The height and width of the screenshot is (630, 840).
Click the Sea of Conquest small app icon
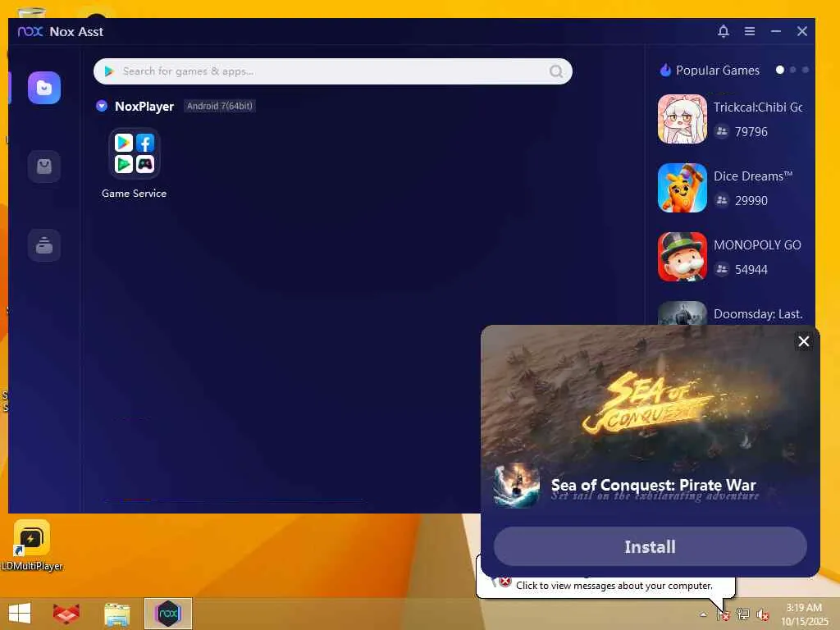coord(517,486)
